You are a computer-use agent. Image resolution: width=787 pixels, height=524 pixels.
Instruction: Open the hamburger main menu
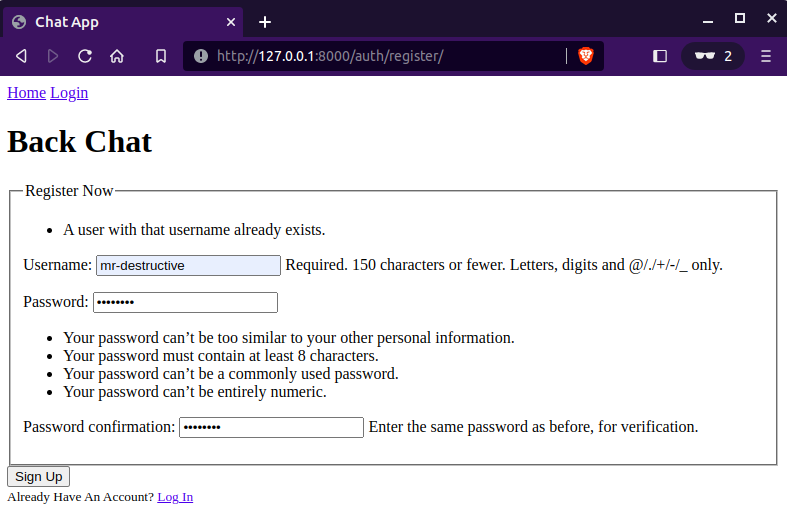(766, 56)
